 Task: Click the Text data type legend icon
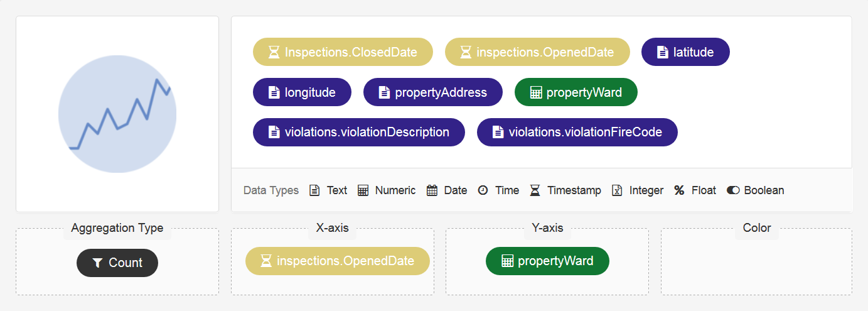[315, 190]
